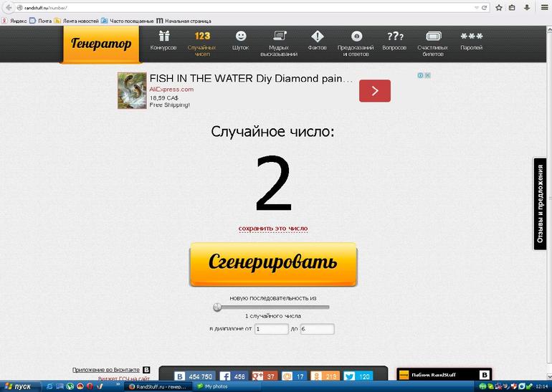This screenshot has width=552, height=392.
Task: Open the Мудрых высказываний generator
Action: tap(278, 37)
